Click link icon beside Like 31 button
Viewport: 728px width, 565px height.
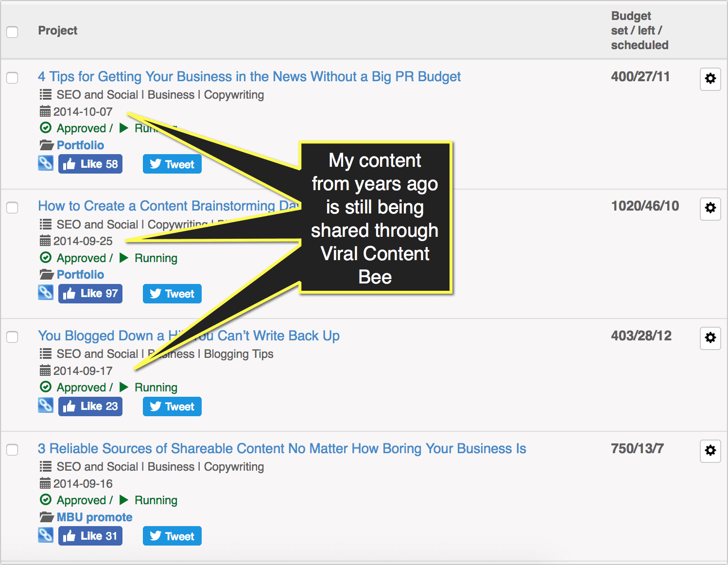(x=46, y=535)
